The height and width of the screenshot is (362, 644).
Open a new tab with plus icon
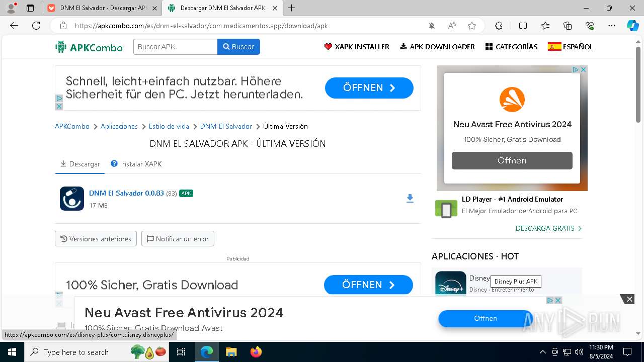[292, 8]
